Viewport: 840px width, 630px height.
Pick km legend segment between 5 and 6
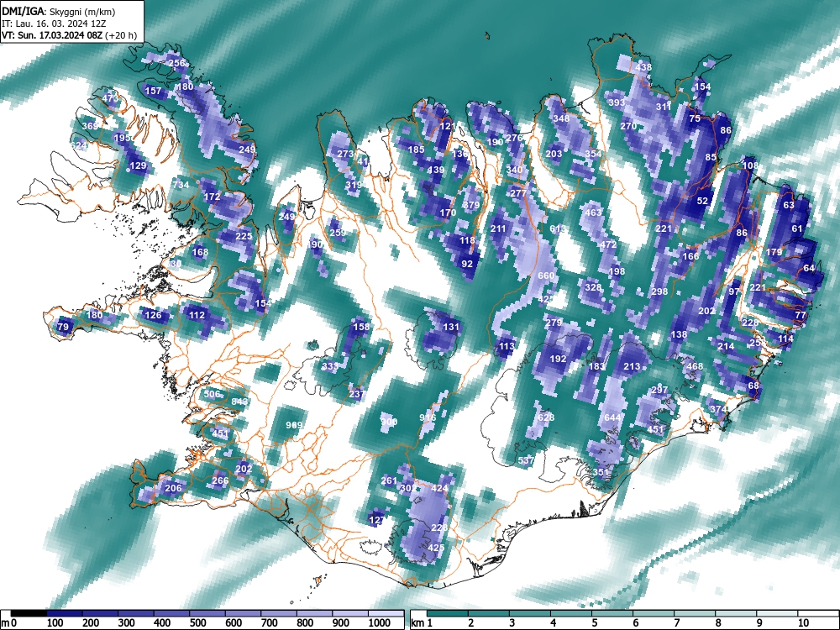612,614
